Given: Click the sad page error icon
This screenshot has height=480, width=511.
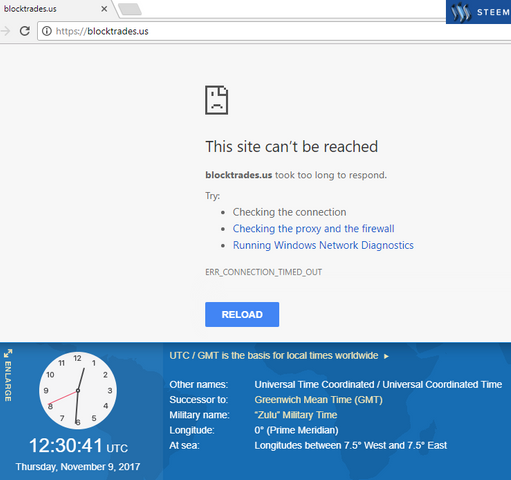Looking at the screenshot, I should pos(217,100).
